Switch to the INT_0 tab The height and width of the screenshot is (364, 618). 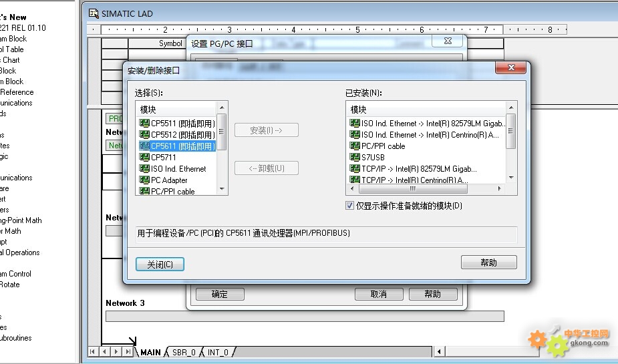tap(218, 352)
